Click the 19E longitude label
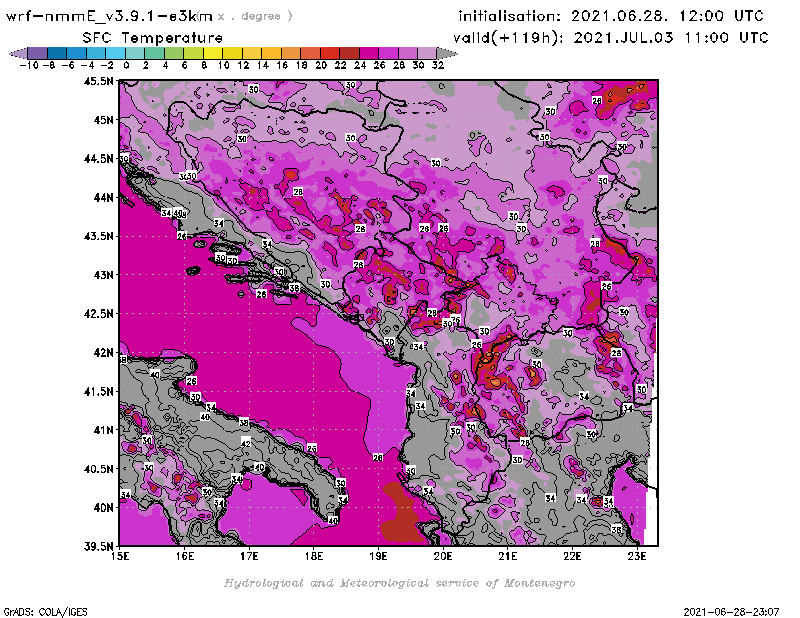The height and width of the screenshot is (618, 800). pyautogui.click(x=379, y=556)
